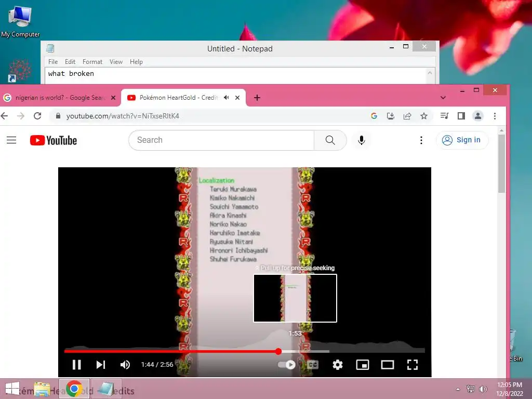The width and height of the screenshot is (532, 399).
Task: Switch to theater mode
Action: pyautogui.click(x=388, y=365)
